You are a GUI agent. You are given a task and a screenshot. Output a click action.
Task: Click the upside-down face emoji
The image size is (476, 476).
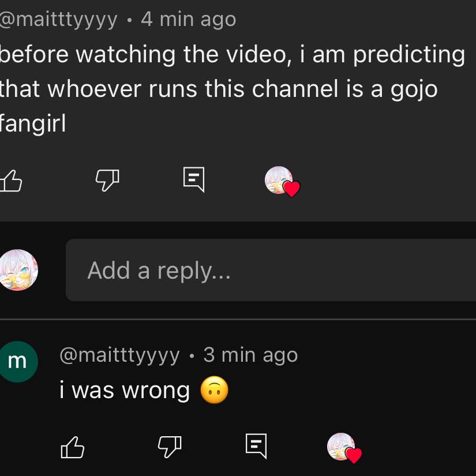(214, 391)
